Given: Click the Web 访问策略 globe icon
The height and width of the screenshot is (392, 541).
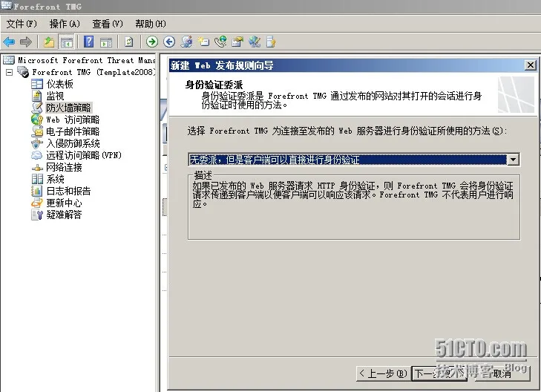Looking at the screenshot, I should (37, 120).
